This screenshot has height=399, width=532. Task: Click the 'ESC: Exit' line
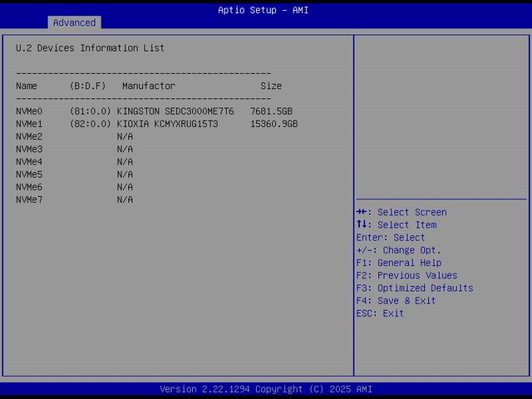(x=380, y=313)
